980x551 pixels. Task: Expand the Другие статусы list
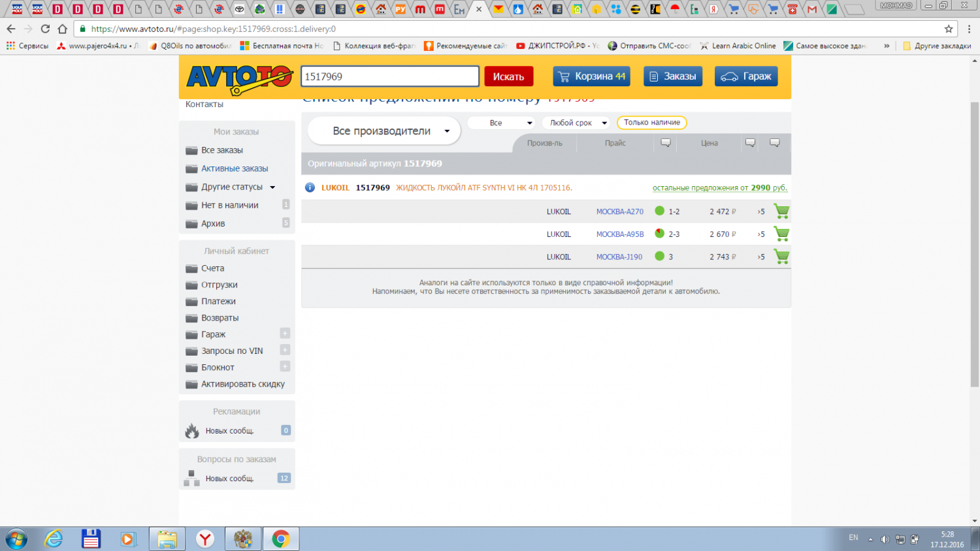(272, 187)
